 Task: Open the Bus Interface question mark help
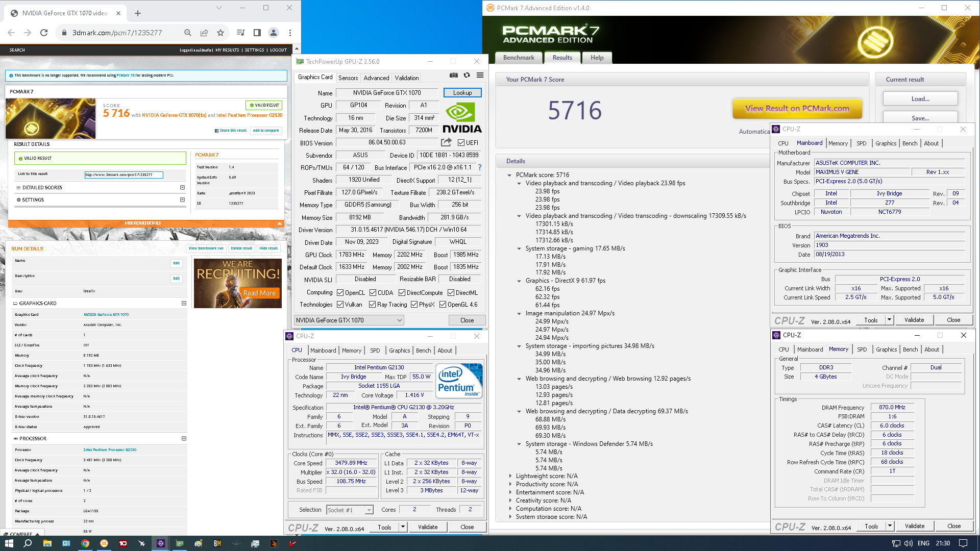[x=479, y=167]
